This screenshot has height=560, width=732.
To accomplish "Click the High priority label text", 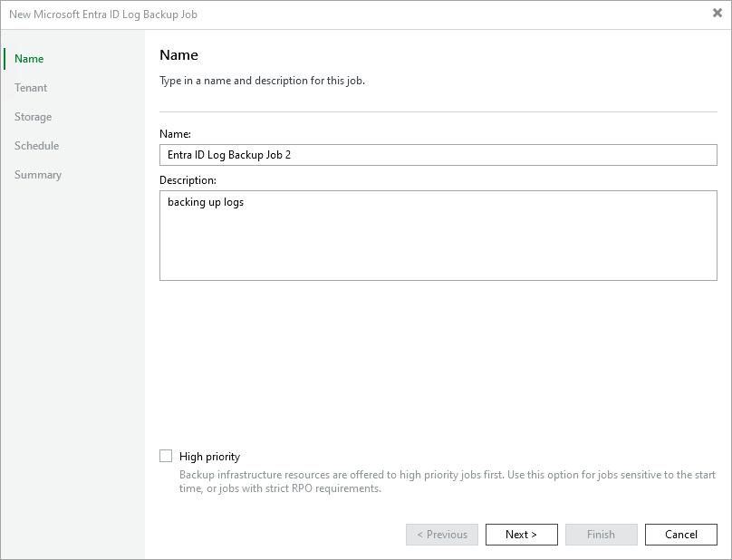I will pos(209,457).
